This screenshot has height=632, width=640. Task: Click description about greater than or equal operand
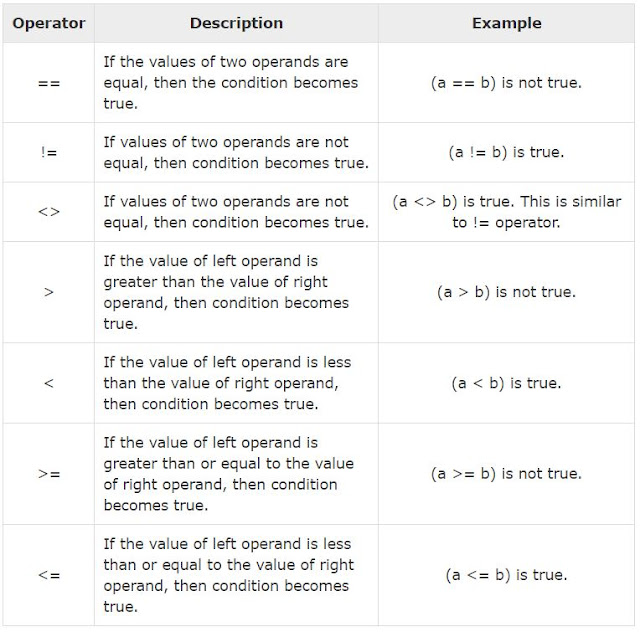(x=229, y=474)
